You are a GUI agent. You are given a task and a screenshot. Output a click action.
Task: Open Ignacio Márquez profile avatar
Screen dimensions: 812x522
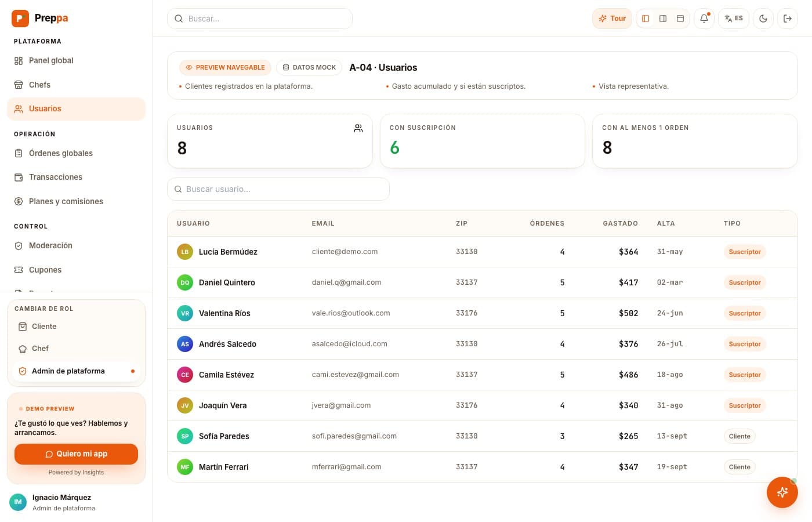[18, 502]
